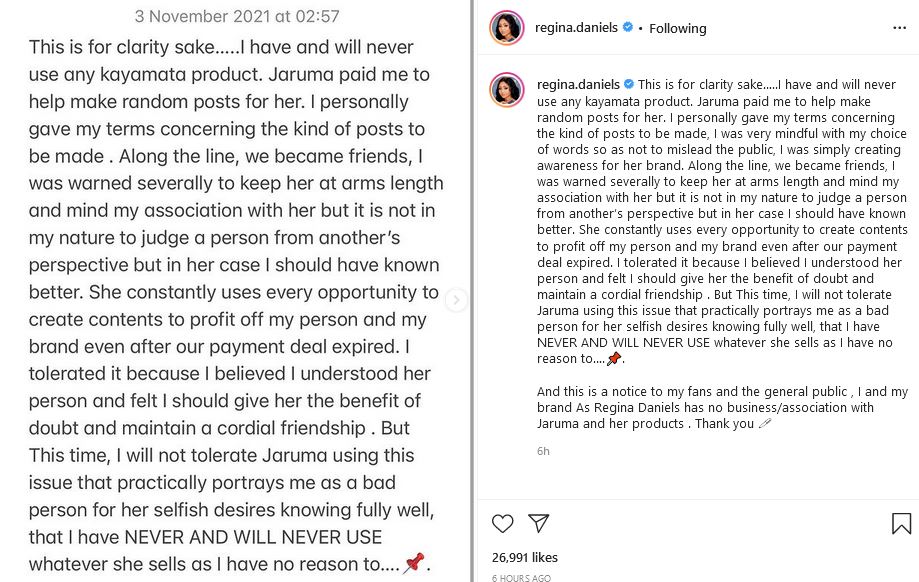
Task: Click the 6h caption timestamp
Action: pyautogui.click(x=543, y=451)
